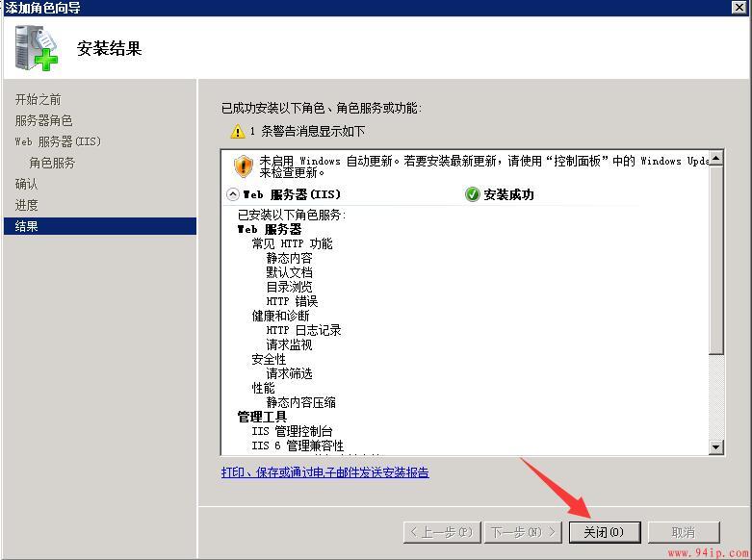The width and height of the screenshot is (752, 560).
Task: Select 服务器角色 in the wizard sidebar
Action: pyautogui.click(x=43, y=120)
